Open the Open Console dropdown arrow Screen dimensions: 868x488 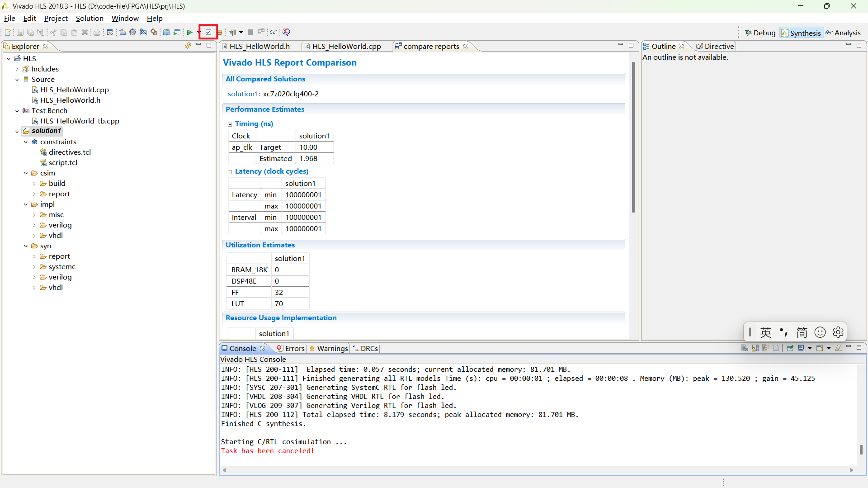829,348
